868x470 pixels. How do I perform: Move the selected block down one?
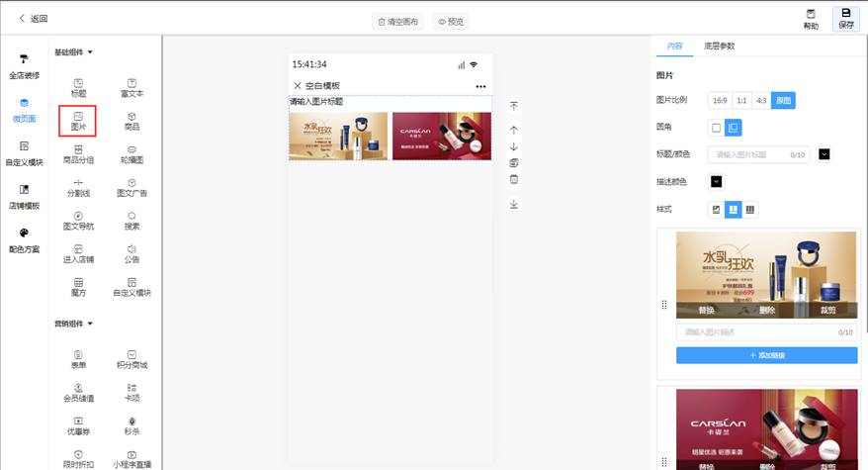coord(514,146)
